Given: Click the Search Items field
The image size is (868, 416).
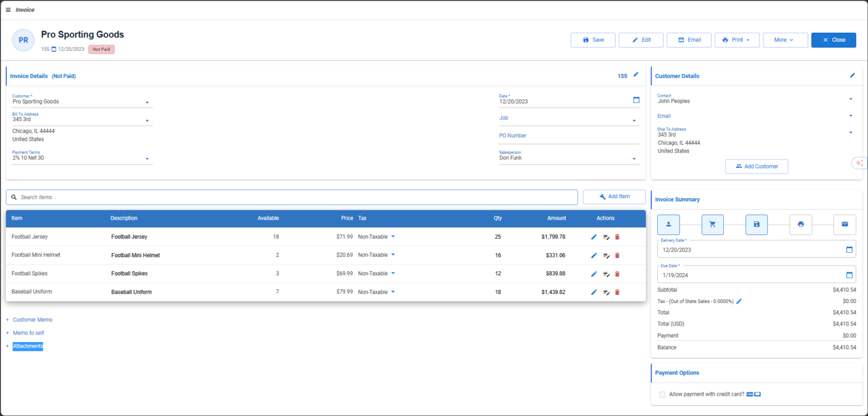Looking at the screenshot, I should click(x=292, y=197).
